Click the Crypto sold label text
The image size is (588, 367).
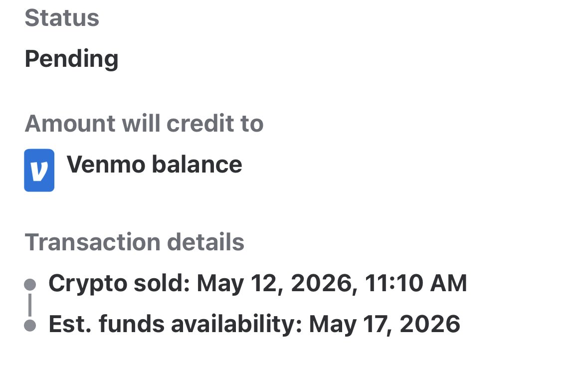tap(119, 283)
